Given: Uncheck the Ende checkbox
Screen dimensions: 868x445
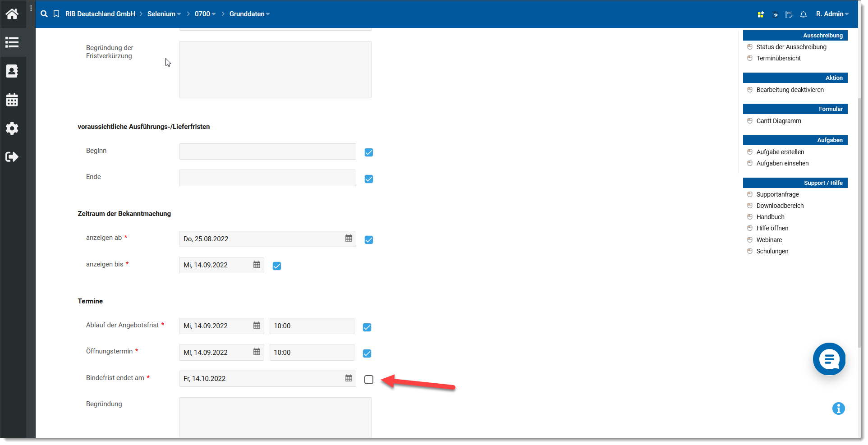Looking at the screenshot, I should coord(369,179).
